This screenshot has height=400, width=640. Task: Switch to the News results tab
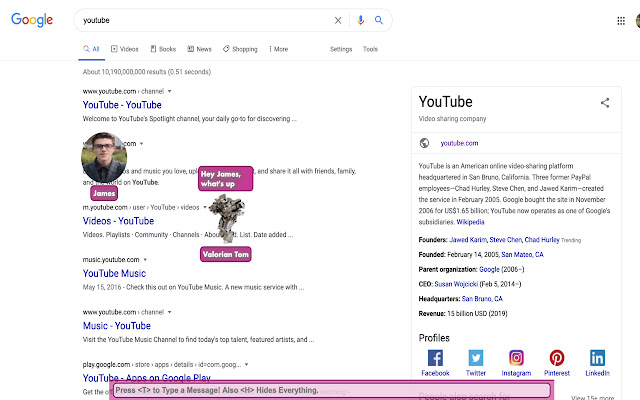199,49
